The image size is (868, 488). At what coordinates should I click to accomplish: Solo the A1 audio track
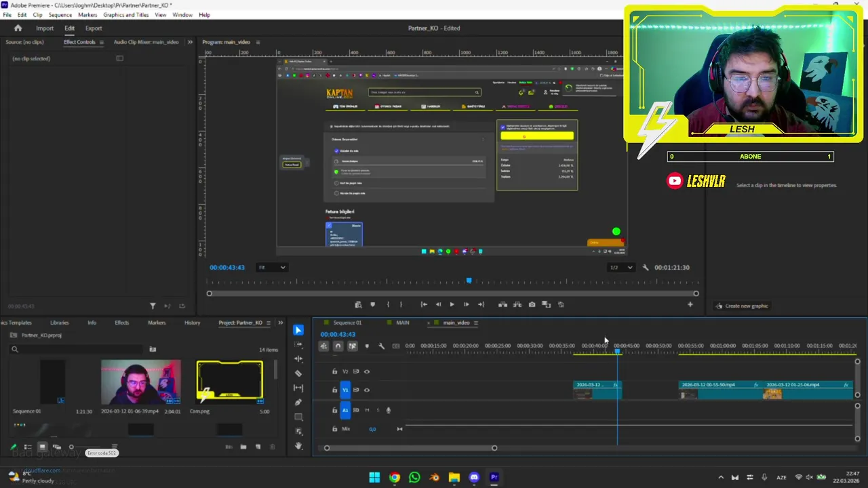(x=378, y=410)
